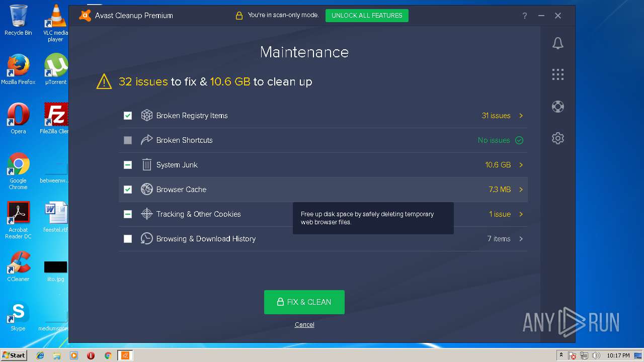The image size is (644, 362).
Task: Click the yellow warning triangle icon
Action: point(104,81)
